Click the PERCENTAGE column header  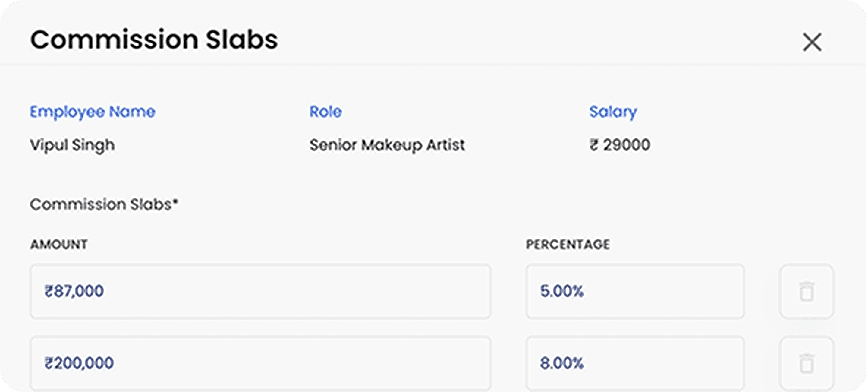[x=568, y=244]
